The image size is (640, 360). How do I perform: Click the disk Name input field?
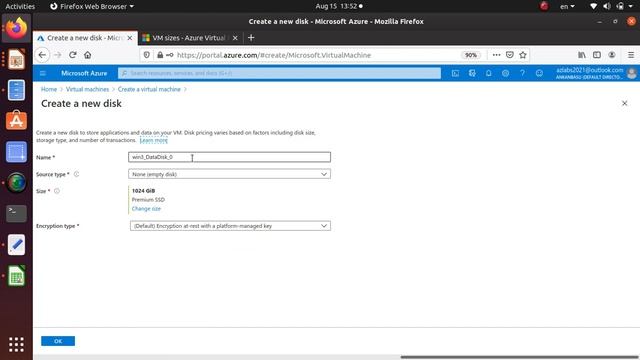229,157
